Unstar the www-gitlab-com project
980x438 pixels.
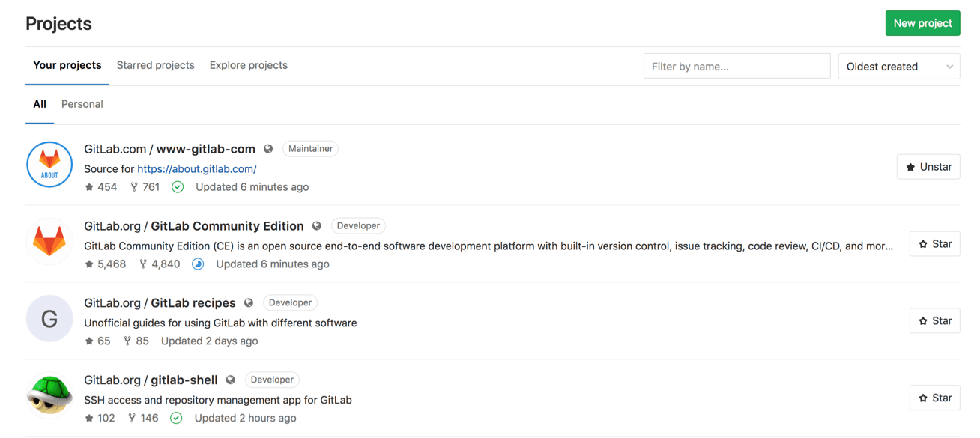pyautogui.click(x=928, y=166)
